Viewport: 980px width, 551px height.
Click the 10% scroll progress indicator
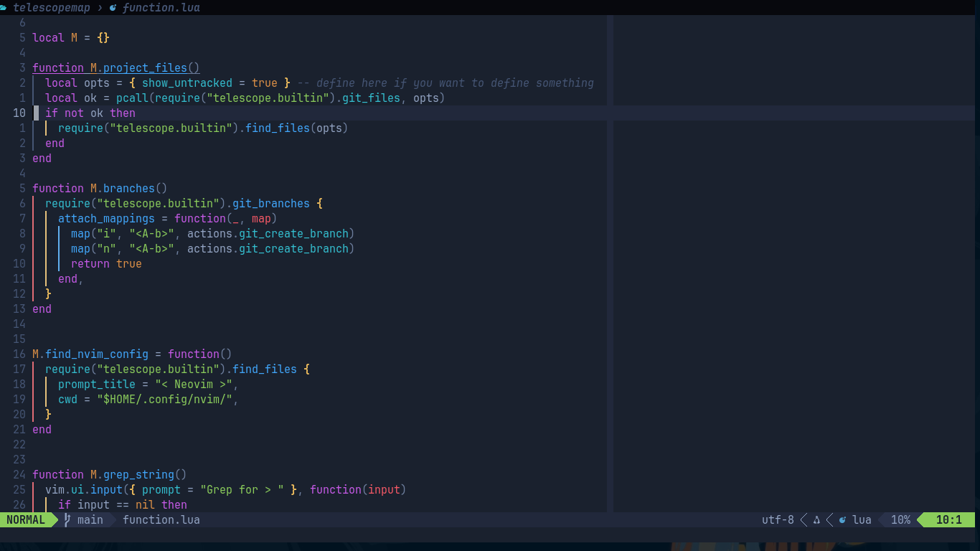point(900,519)
